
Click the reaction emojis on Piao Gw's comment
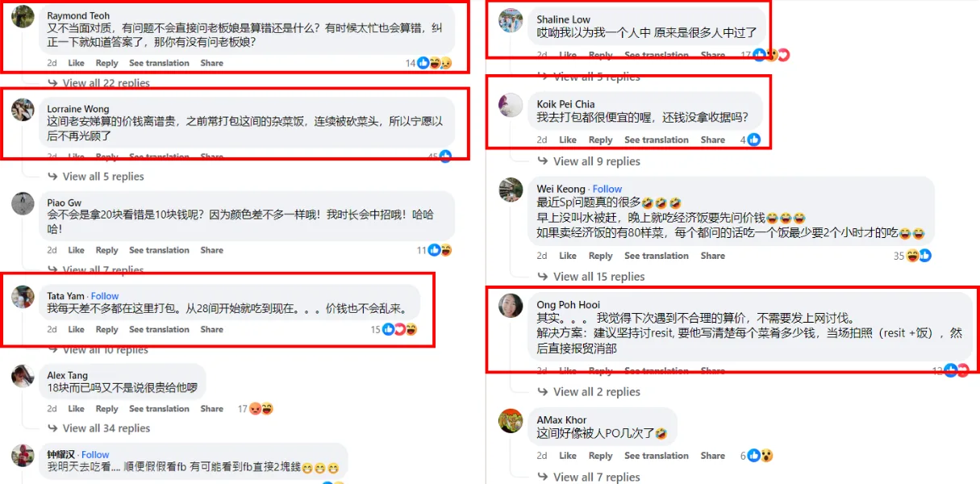pyautogui.click(x=440, y=250)
